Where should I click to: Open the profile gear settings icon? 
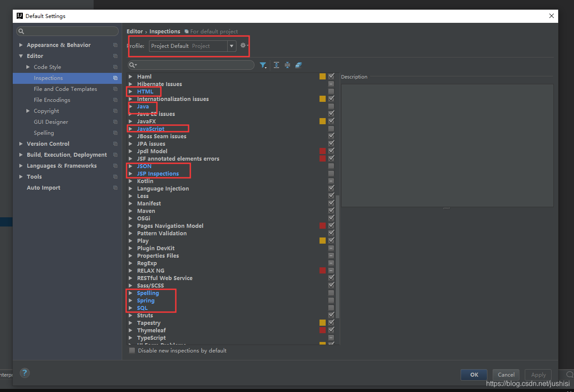coord(244,45)
